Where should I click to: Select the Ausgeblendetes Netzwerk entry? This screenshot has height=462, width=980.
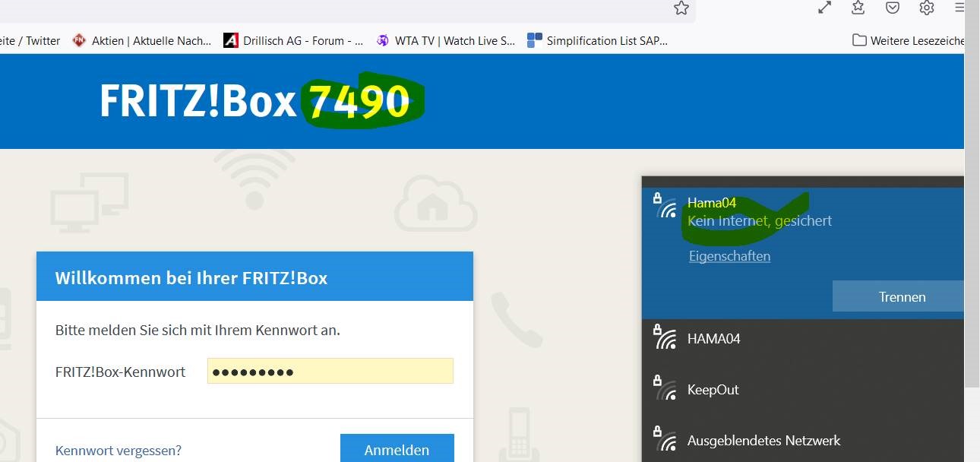pyautogui.click(x=803, y=441)
